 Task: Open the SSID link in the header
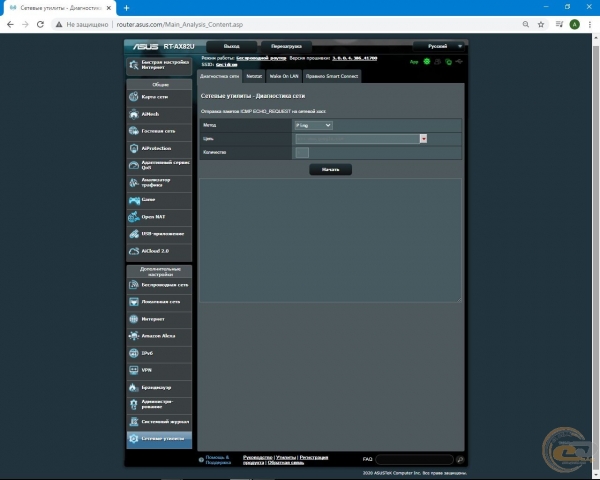[227, 65]
